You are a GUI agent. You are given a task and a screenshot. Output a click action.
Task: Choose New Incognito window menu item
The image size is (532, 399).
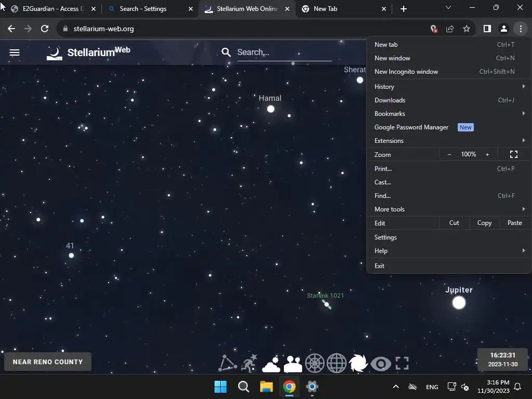[449, 72]
